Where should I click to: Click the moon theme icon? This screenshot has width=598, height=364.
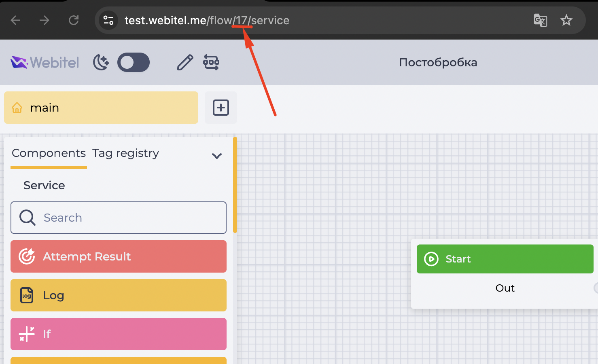[101, 62]
